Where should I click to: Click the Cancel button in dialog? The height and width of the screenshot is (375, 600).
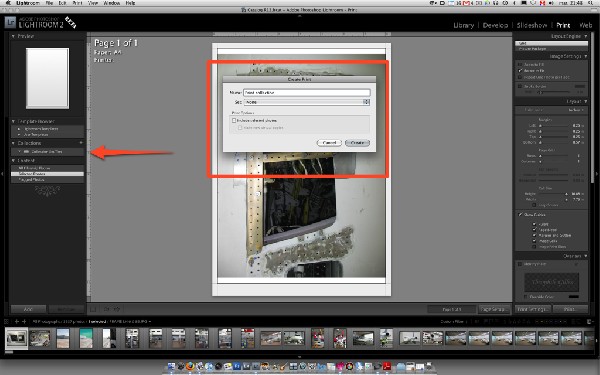click(x=329, y=143)
